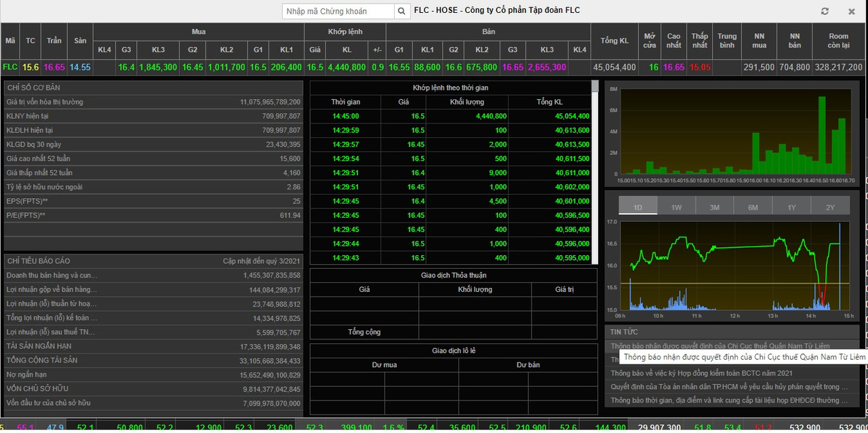Switch chart to 1W tab
868x433 pixels.
tap(676, 207)
